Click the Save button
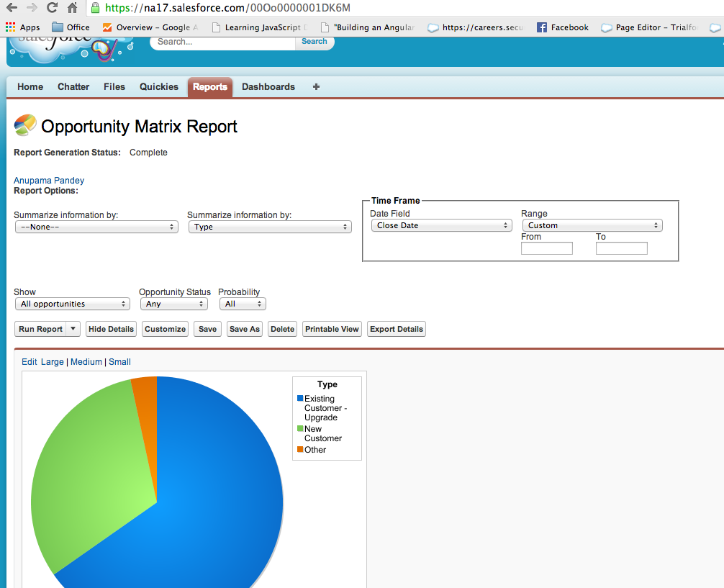This screenshot has width=724, height=588. 208,329
